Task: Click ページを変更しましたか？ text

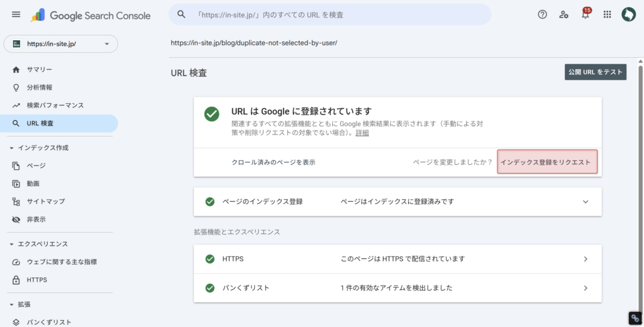Action: click(453, 162)
